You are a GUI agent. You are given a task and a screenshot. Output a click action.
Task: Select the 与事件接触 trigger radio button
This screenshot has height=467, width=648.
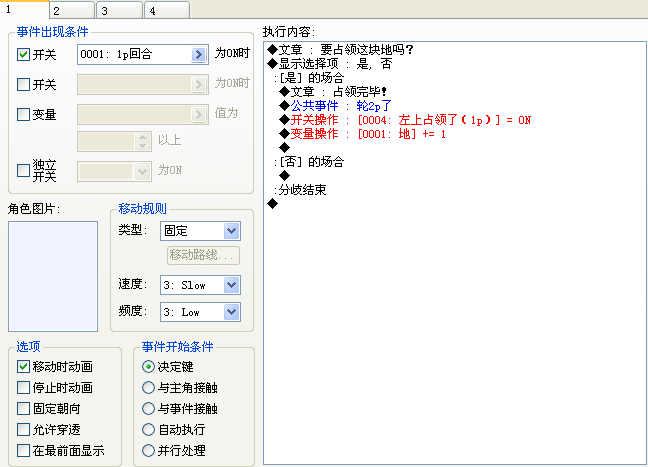(148, 408)
